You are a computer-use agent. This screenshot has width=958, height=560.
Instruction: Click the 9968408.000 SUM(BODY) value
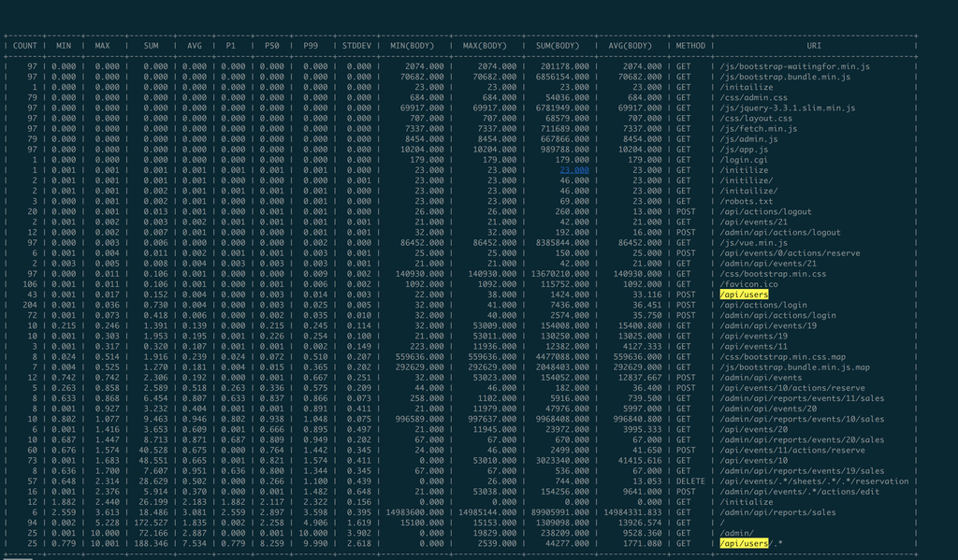562,420
